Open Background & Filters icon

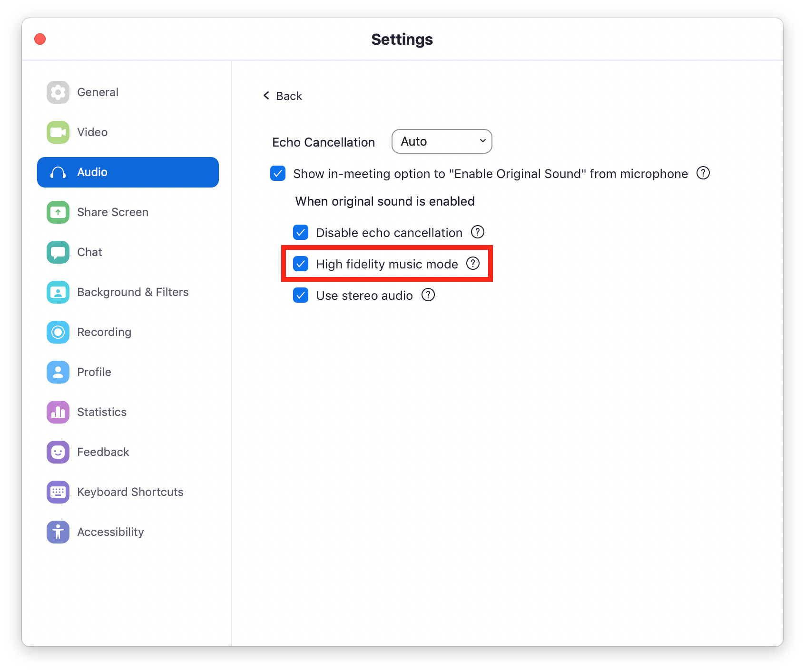[x=58, y=292]
